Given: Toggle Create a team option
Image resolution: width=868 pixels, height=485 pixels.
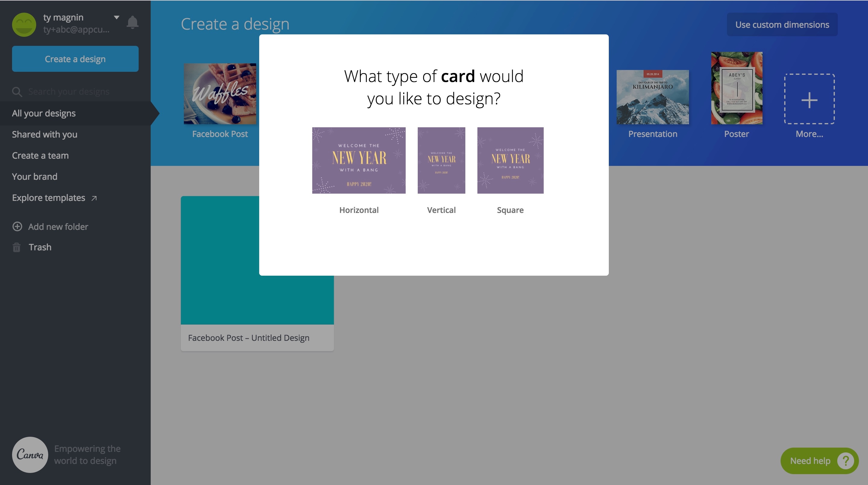Looking at the screenshot, I should pyautogui.click(x=40, y=155).
